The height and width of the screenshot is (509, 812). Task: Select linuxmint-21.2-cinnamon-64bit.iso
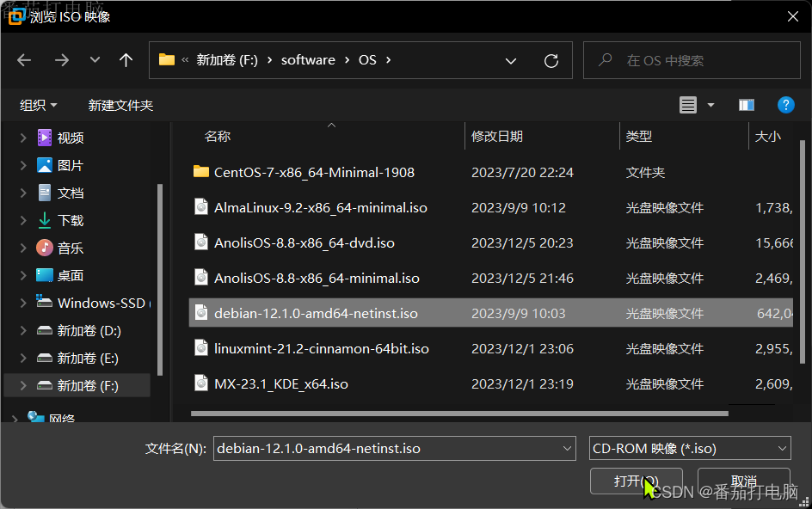pos(322,348)
